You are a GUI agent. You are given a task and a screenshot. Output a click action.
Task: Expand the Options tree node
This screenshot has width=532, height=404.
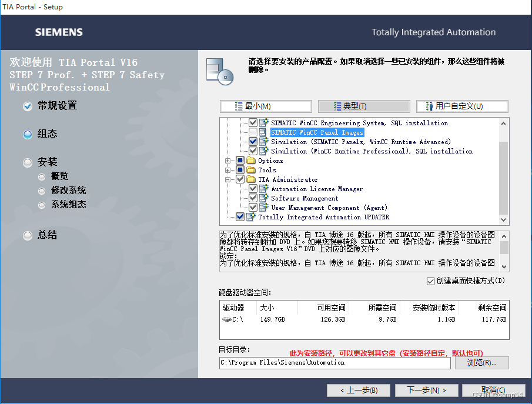(x=227, y=161)
